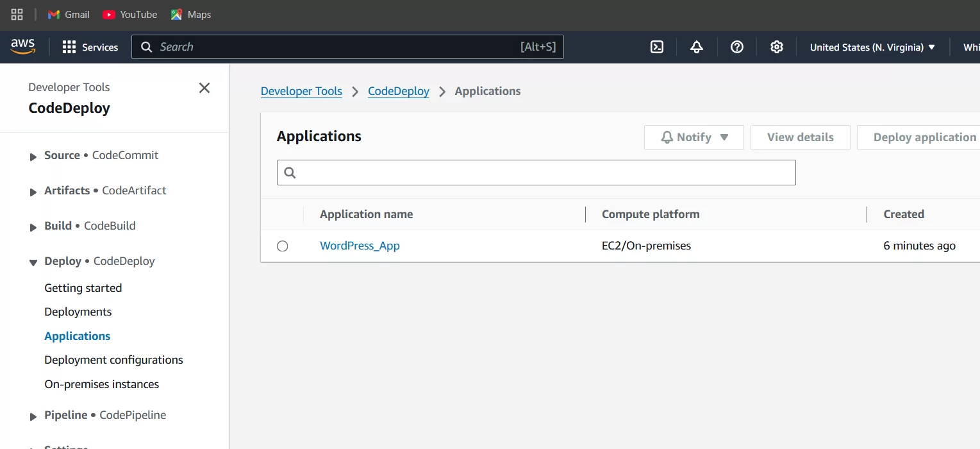Focus the AWS top search box
The width and height of the screenshot is (980, 449).
pos(348,47)
